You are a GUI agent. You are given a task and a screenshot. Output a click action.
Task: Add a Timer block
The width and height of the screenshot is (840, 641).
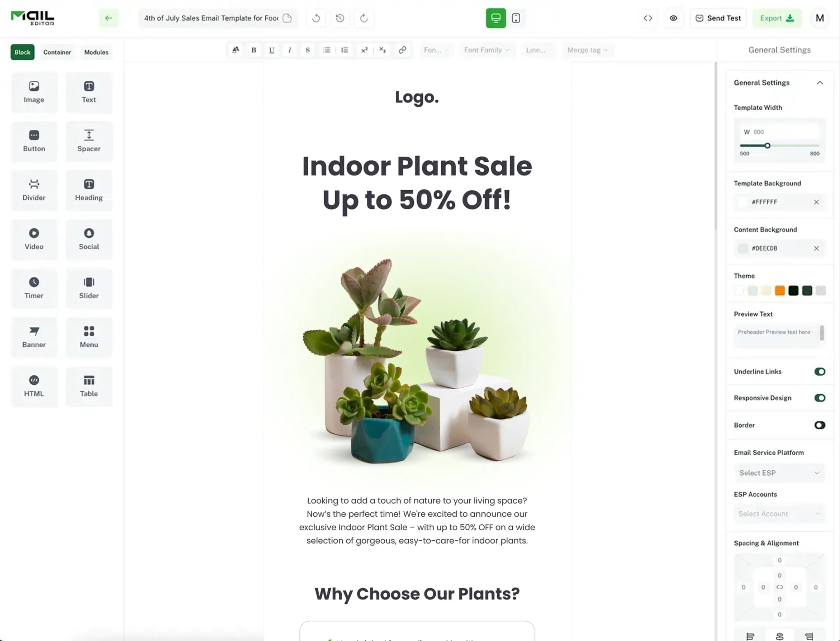click(x=34, y=289)
